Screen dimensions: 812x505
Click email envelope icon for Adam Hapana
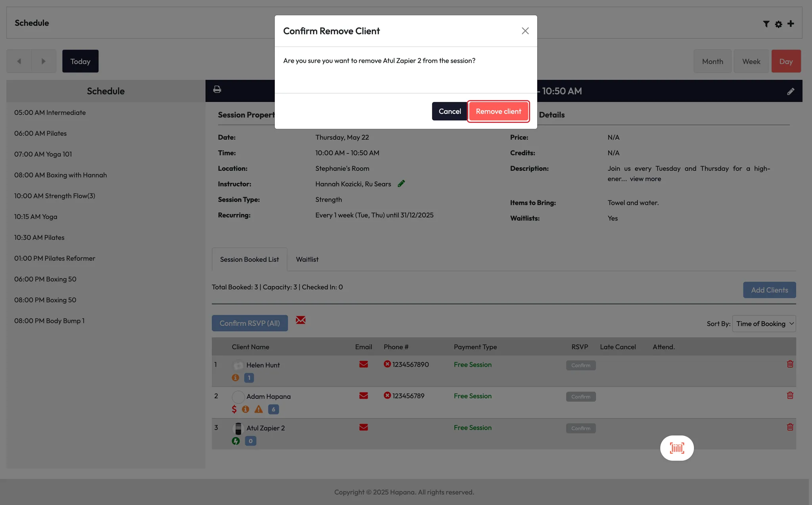tap(363, 396)
